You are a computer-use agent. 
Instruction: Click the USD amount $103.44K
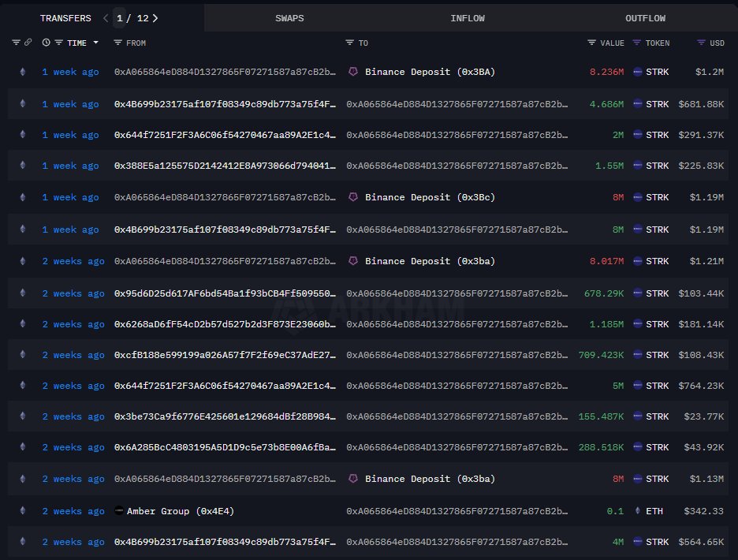coord(701,293)
